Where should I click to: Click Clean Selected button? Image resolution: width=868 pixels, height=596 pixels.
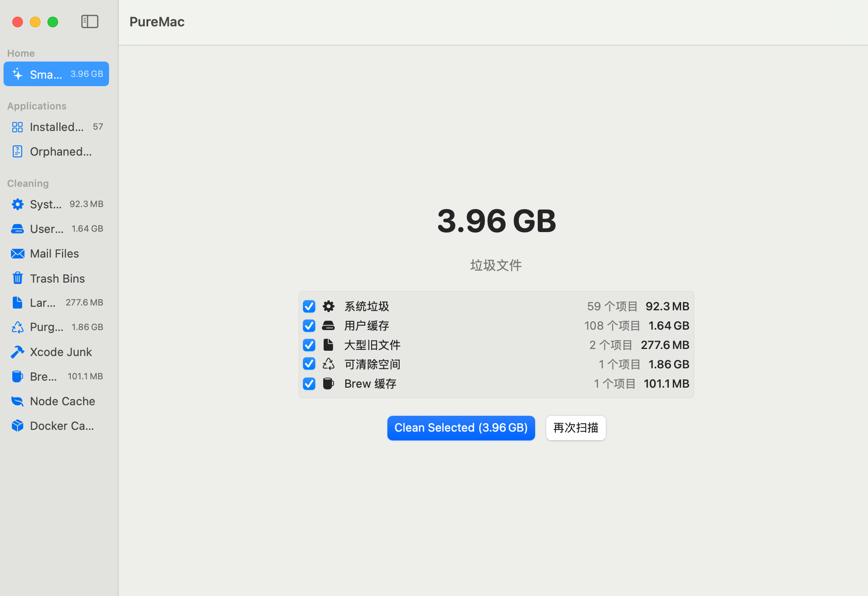(461, 428)
